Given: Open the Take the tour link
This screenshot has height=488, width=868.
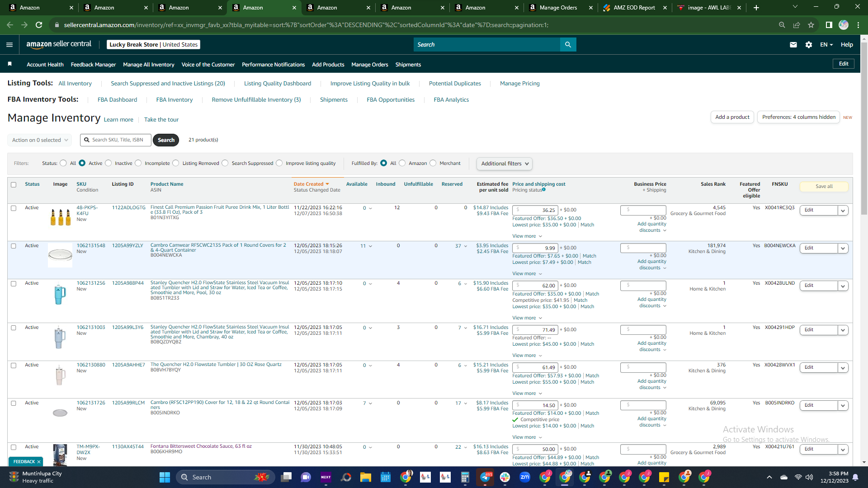Looking at the screenshot, I should pos(161,120).
